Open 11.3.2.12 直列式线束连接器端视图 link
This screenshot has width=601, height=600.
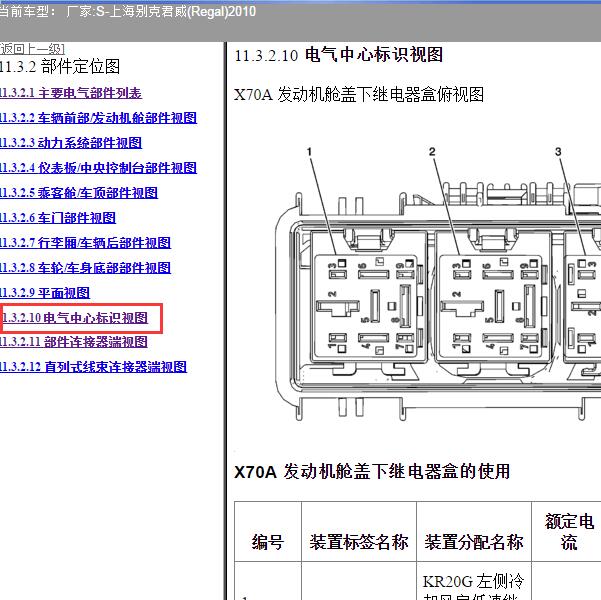[94, 367]
